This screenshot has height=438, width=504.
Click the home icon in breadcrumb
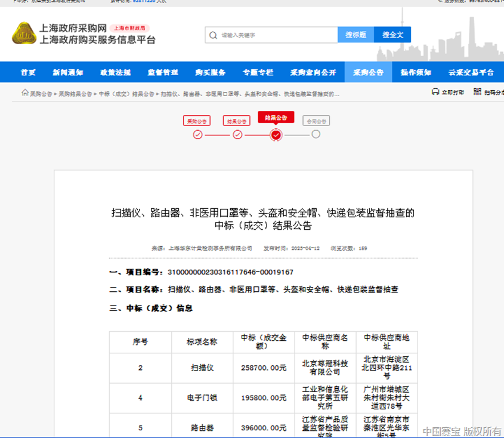tap(24, 93)
